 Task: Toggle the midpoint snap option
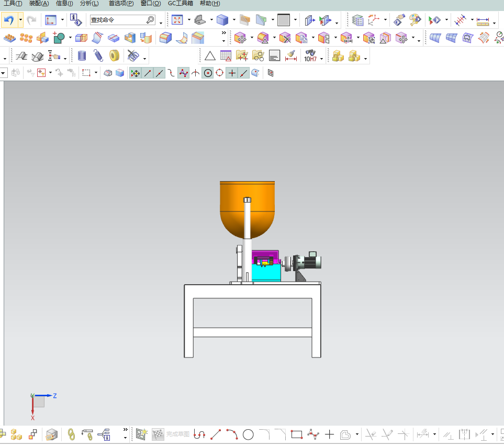tap(160, 73)
